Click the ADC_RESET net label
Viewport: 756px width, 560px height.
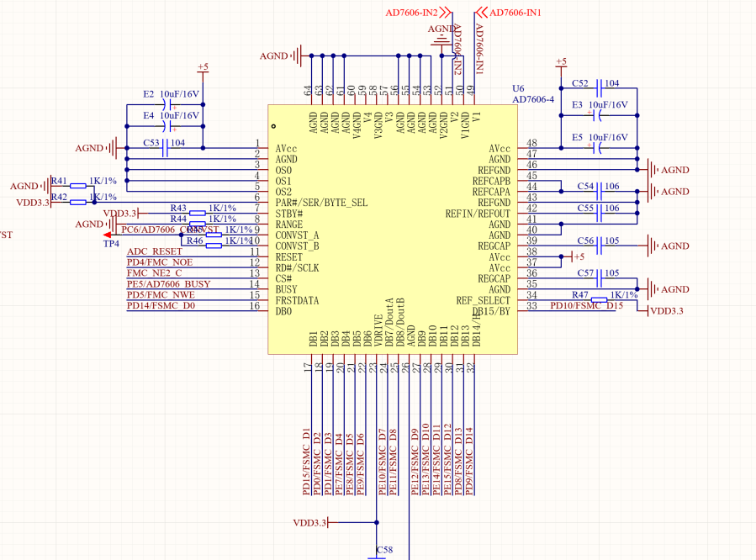[x=154, y=251]
